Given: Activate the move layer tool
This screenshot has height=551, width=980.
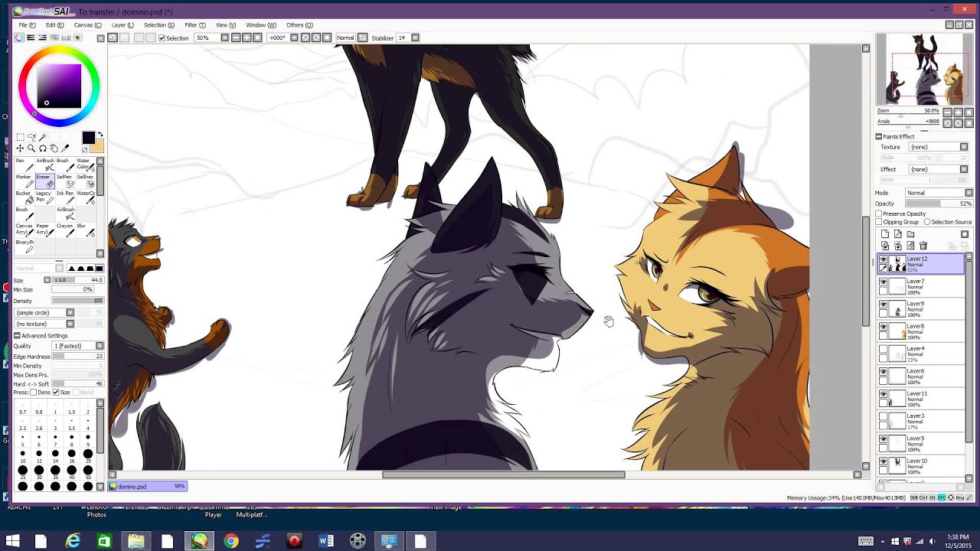Looking at the screenshot, I should 20,148.
